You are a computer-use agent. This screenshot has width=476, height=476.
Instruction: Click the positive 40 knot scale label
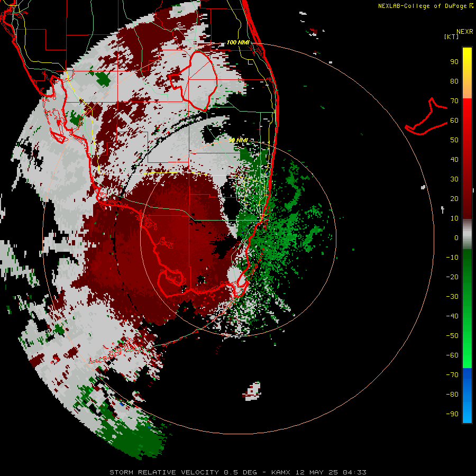click(454, 160)
